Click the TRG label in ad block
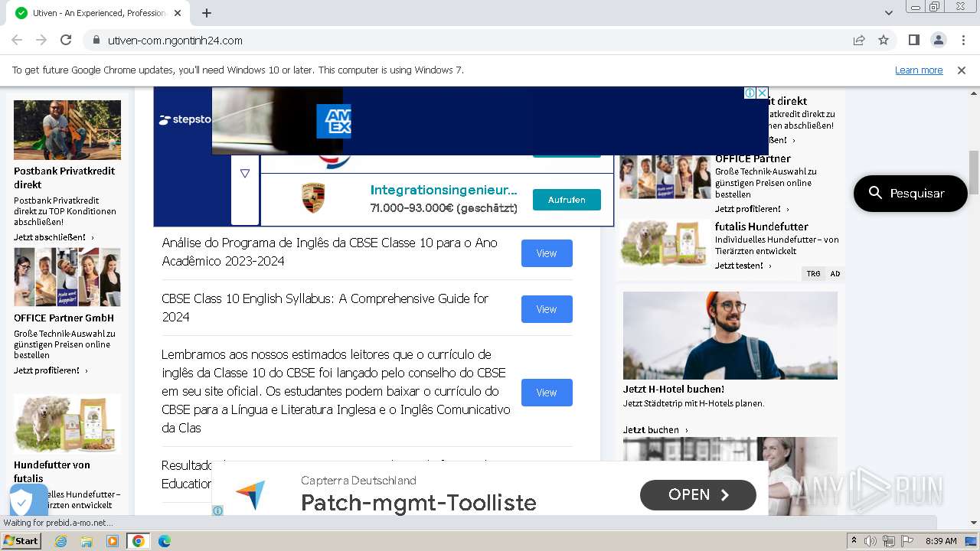This screenshot has height=551, width=980. [813, 273]
